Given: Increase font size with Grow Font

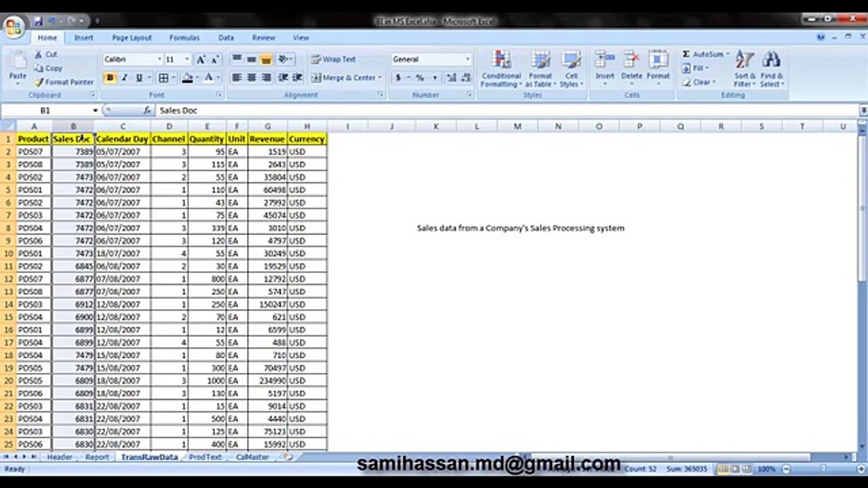Looking at the screenshot, I should (x=201, y=60).
